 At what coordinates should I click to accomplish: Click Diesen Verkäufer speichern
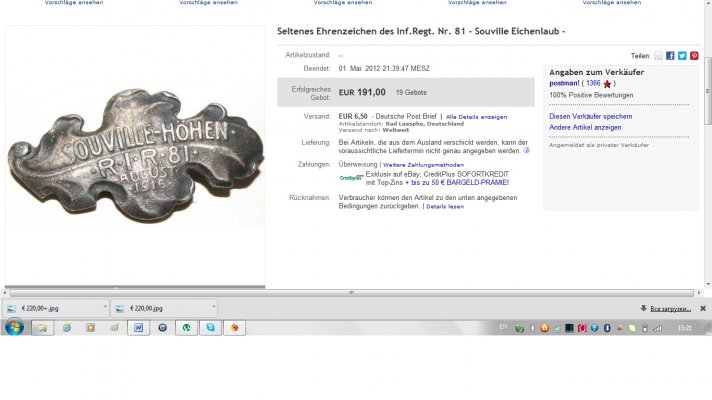[x=590, y=116]
